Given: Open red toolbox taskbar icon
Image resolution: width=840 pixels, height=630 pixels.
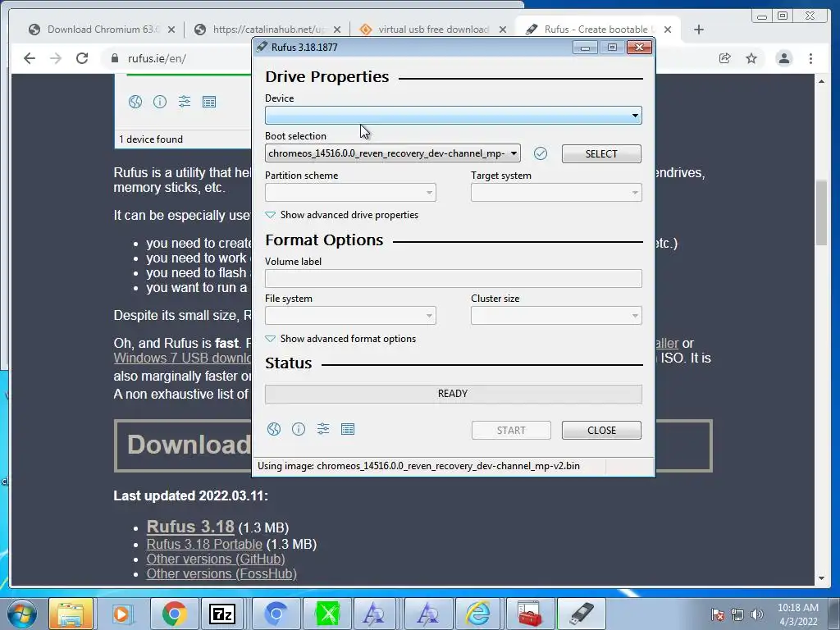Looking at the screenshot, I should tap(529, 614).
